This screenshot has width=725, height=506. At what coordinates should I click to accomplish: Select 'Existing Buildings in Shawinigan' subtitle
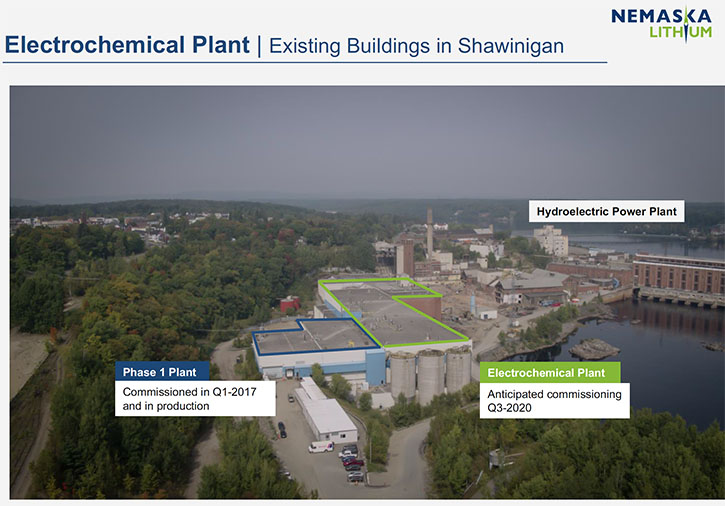[x=416, y=46]
